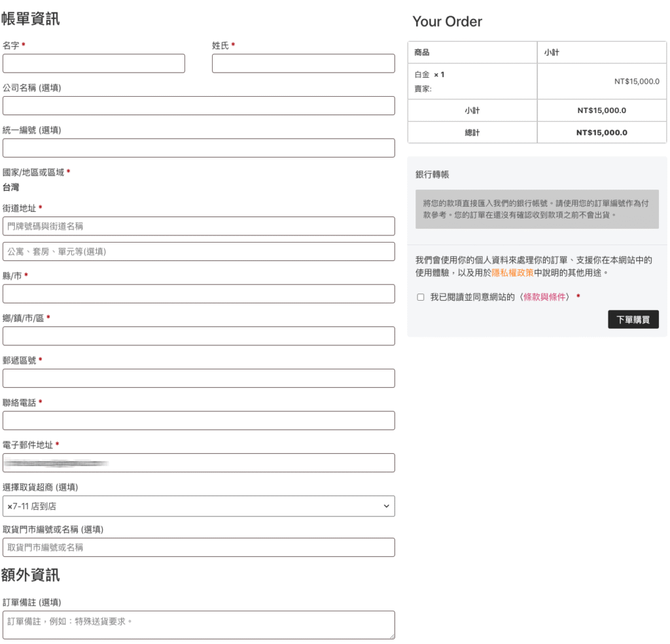This screenshot has height=644, width=670.
Task: Click the apartment or unit address field
Action: coord(198,252)
